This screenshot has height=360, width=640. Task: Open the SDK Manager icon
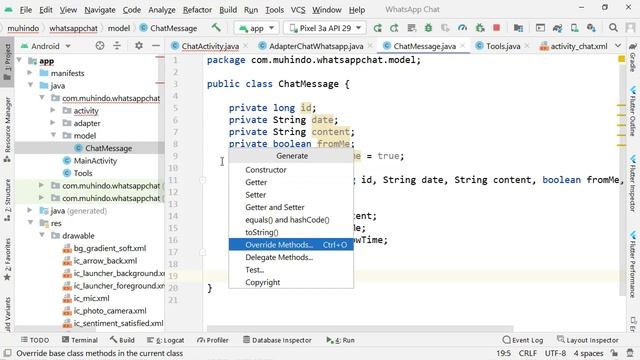pyautogui.click(x=591, y=28)
